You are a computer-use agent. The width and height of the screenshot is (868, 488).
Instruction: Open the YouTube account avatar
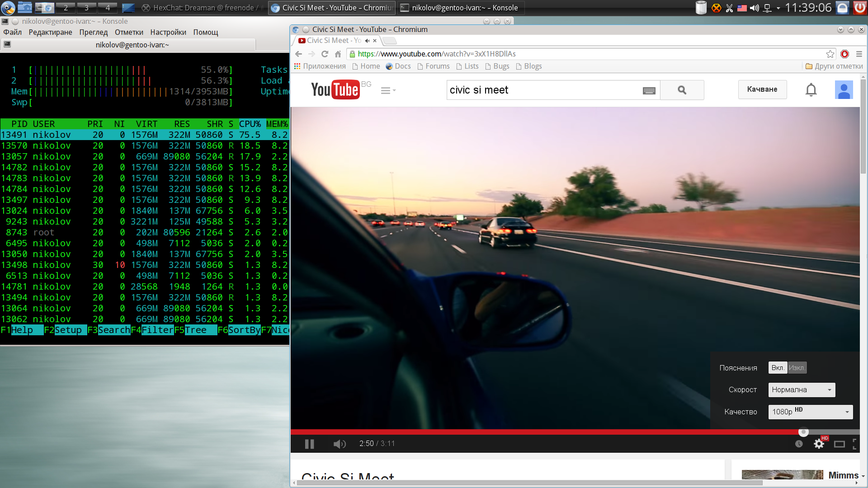click(x=844, y=89)
